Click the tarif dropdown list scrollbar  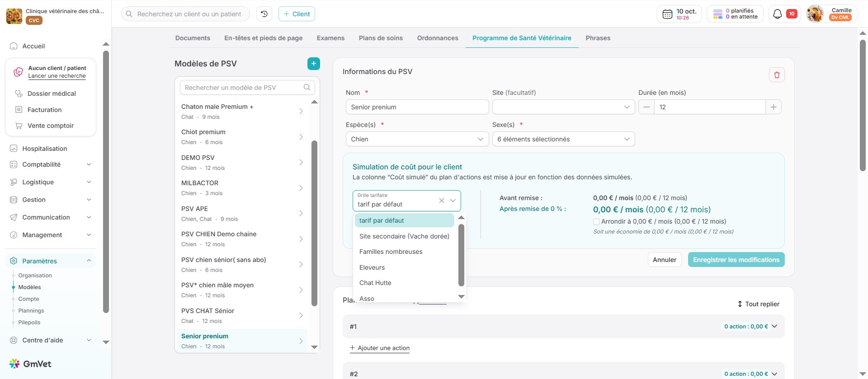461,255
